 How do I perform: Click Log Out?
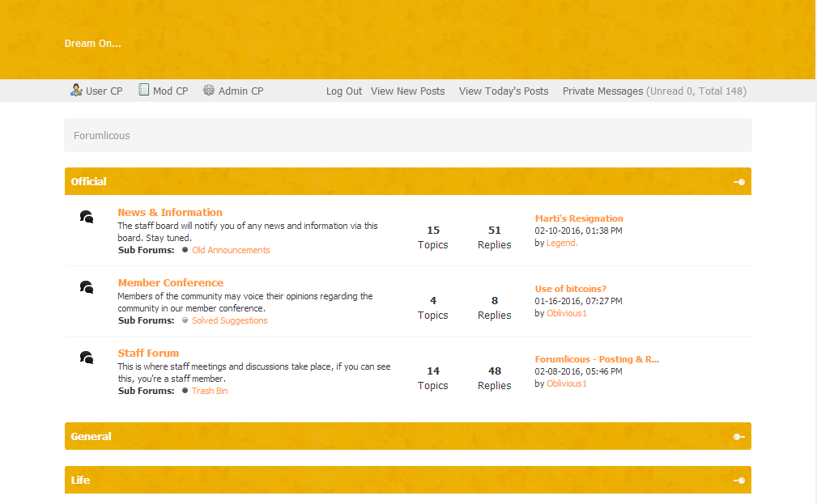coord(344,91)
